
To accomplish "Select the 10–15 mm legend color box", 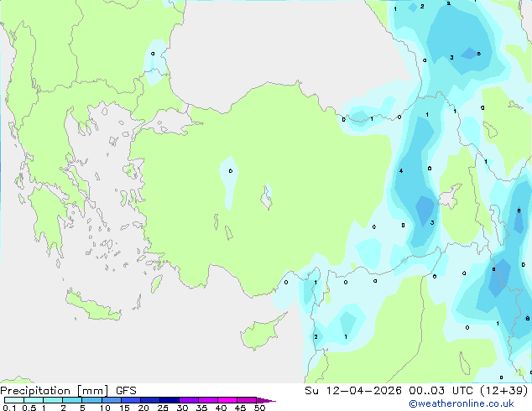I will 111,400.
